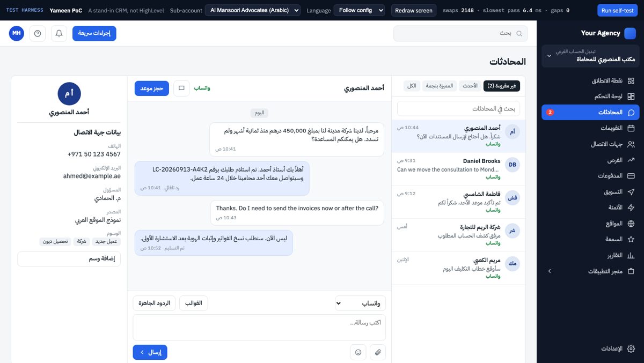Click the large أم contact avatar
Screen dimensions: 644x363
click(69, 93)
